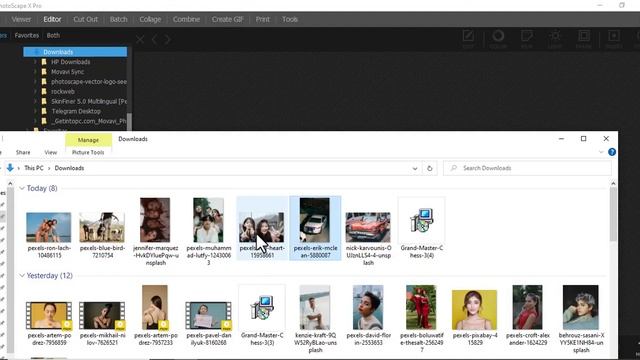The width and height of the screenshot is (640, 360).
Task: Click the Search Downloads field
Action: pos(527,168)
